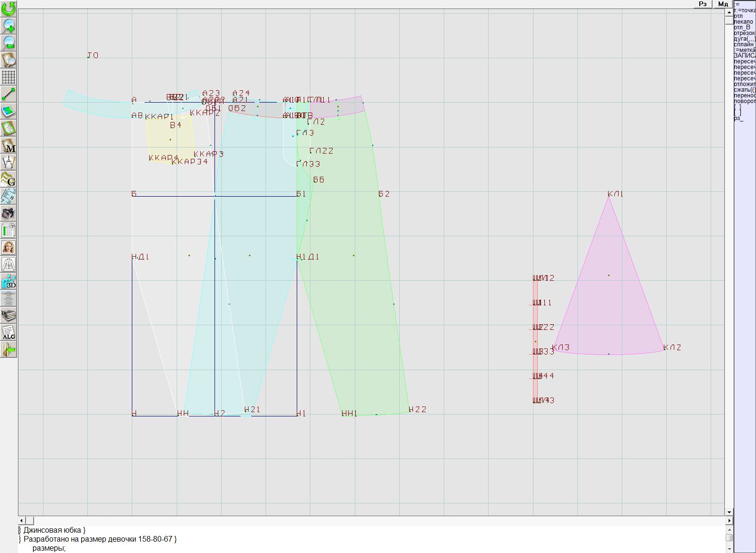
Task: Open the ALG algorithm document icon
Action: coord(9,332)
